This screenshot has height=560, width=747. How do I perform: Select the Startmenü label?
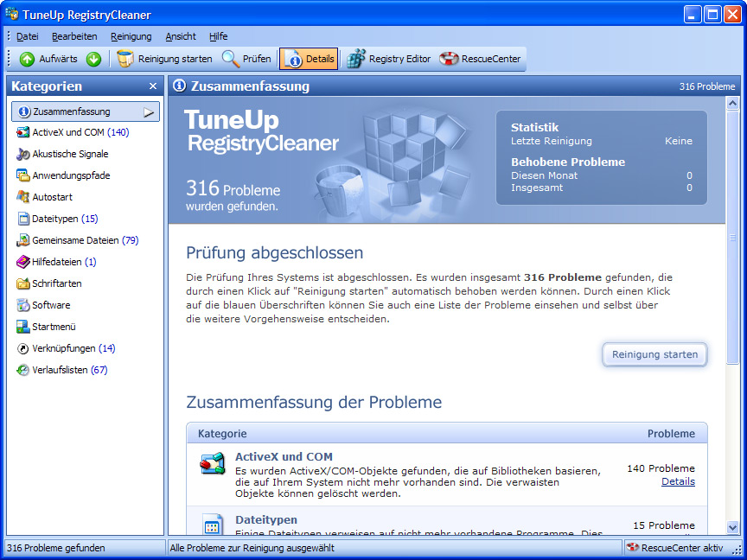[54, 327]
